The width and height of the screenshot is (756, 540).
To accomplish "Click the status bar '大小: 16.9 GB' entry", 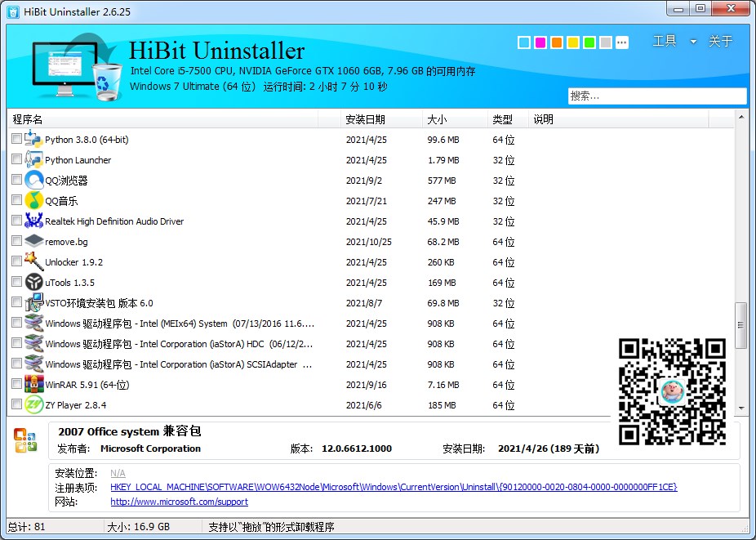I will coord(138,527).
